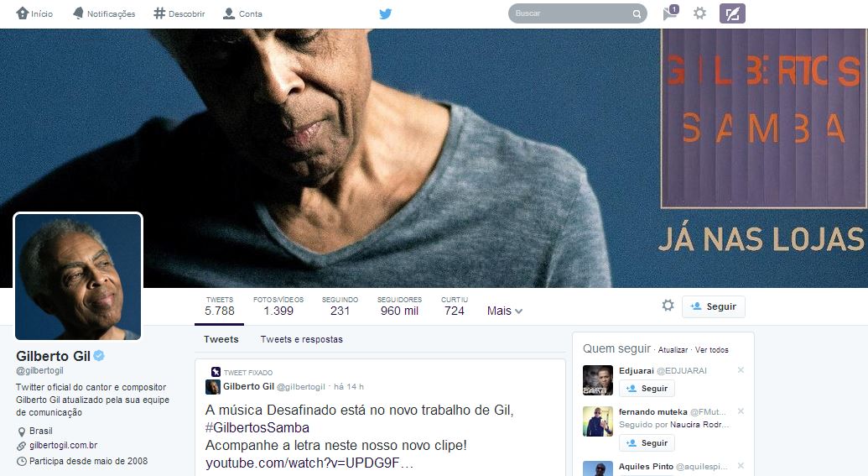868x476 pixels.
Task: Click Brasil location entry
Action: pyautogui.click(x=41, y=431)
